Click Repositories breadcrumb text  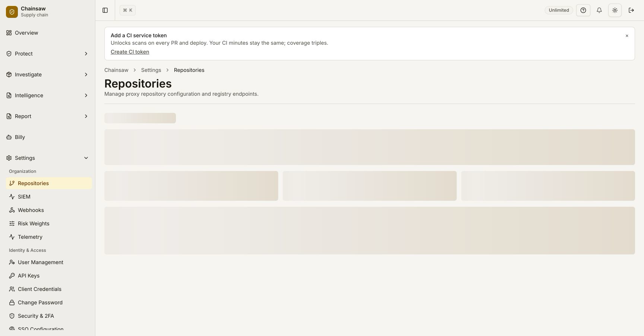[189, 70]
